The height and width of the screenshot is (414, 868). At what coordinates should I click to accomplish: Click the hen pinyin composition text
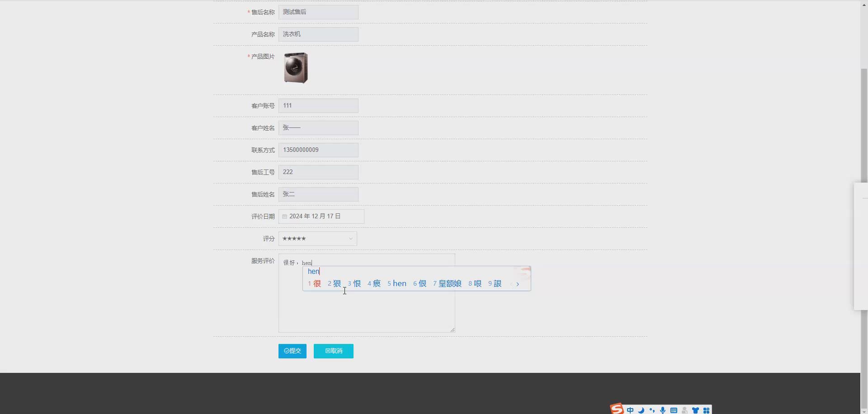tap(314, 271)
